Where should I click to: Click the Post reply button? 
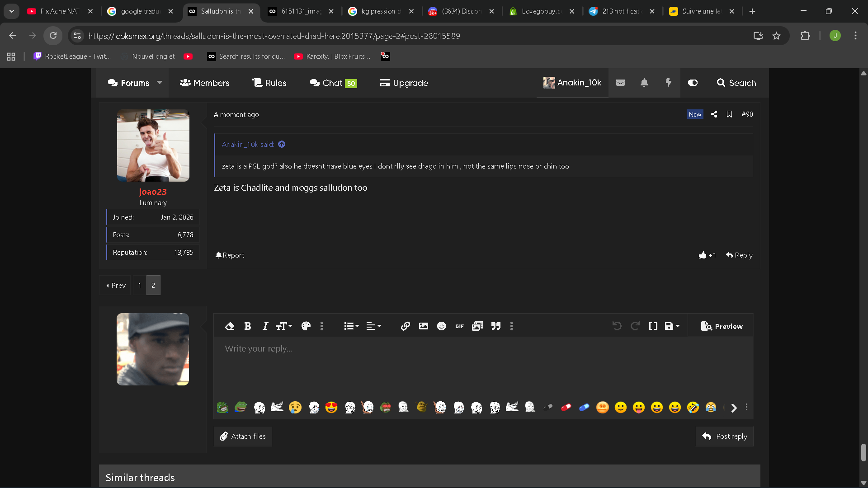725,436
